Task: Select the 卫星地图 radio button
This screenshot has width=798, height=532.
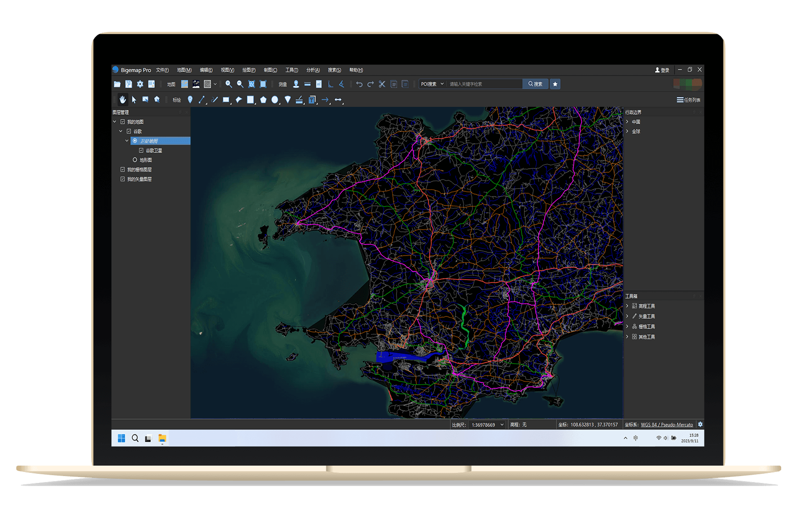Action: click(x=135, y=141)
